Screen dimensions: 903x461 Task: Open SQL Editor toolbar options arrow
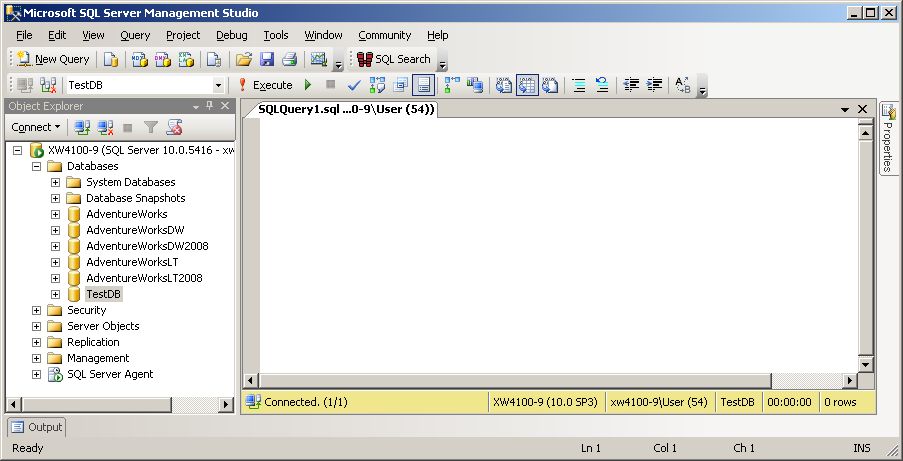click(702, 90)
